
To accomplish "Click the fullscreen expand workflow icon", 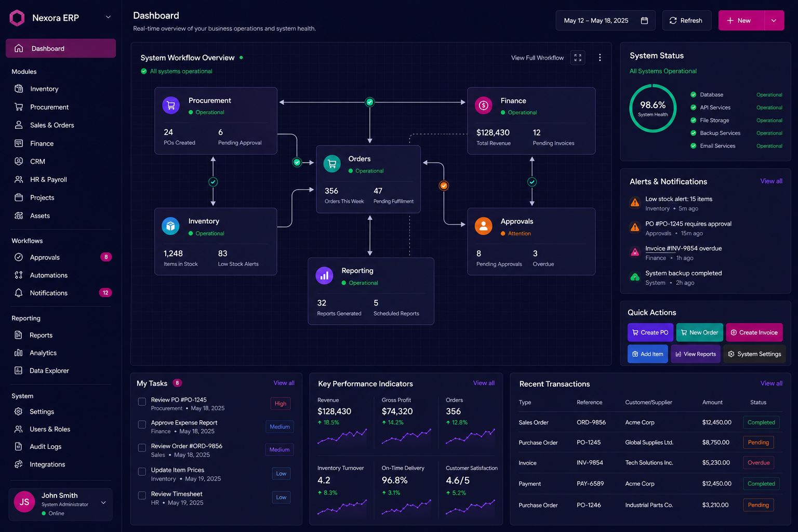I will pos(578,58).
